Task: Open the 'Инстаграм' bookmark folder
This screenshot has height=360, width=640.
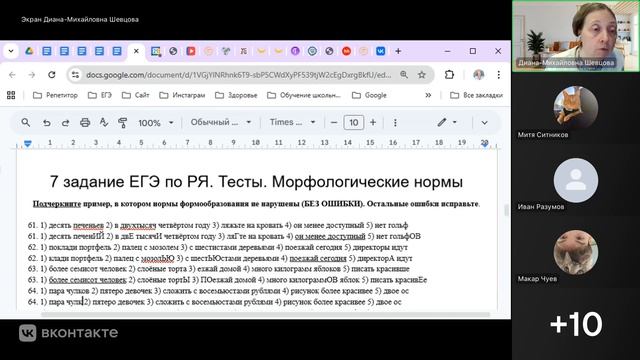Action: pyautogui.click(x=182, y=95)
